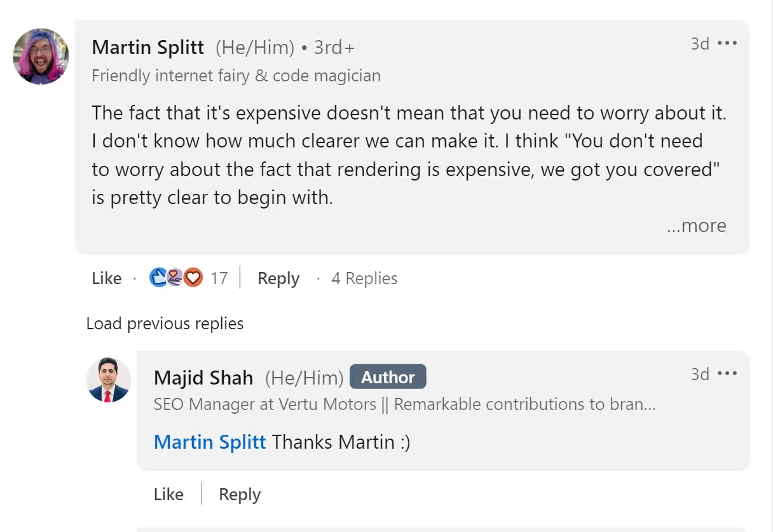Expand the 4 Replies thread
The image size is (773, 532).
364,278
